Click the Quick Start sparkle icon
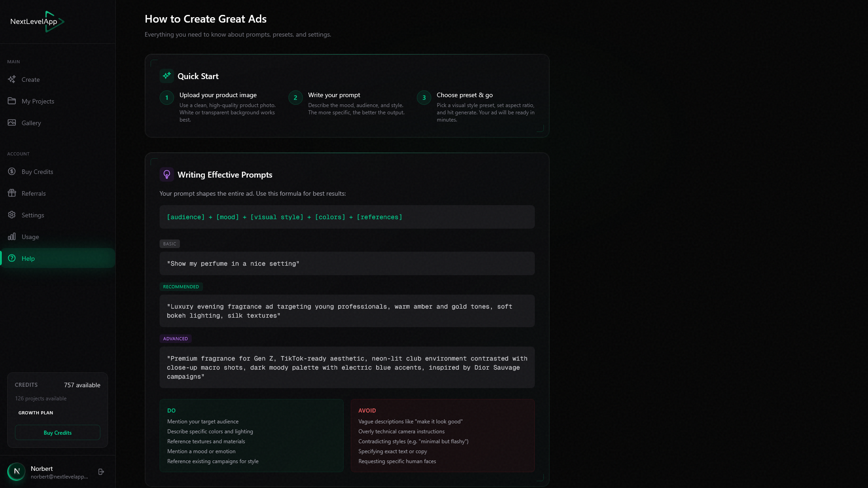Screen dimensions: 868x488 (166, 75)
